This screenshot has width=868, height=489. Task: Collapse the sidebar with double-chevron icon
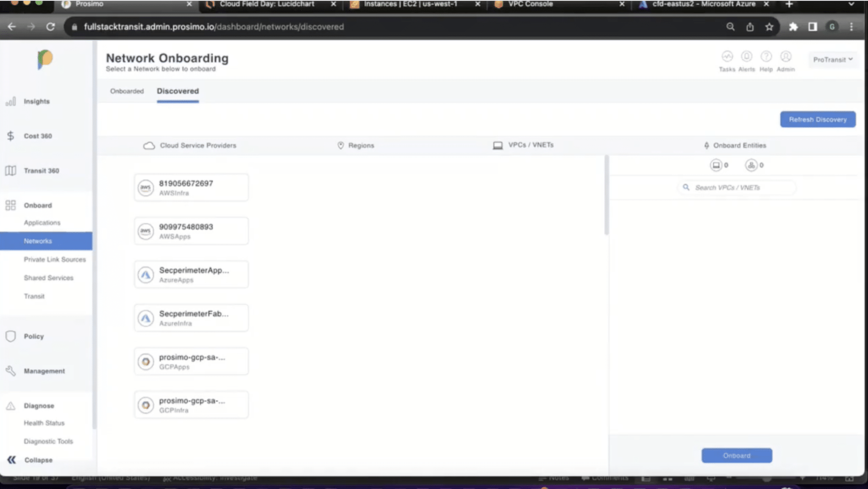click(x=11, y=460)
